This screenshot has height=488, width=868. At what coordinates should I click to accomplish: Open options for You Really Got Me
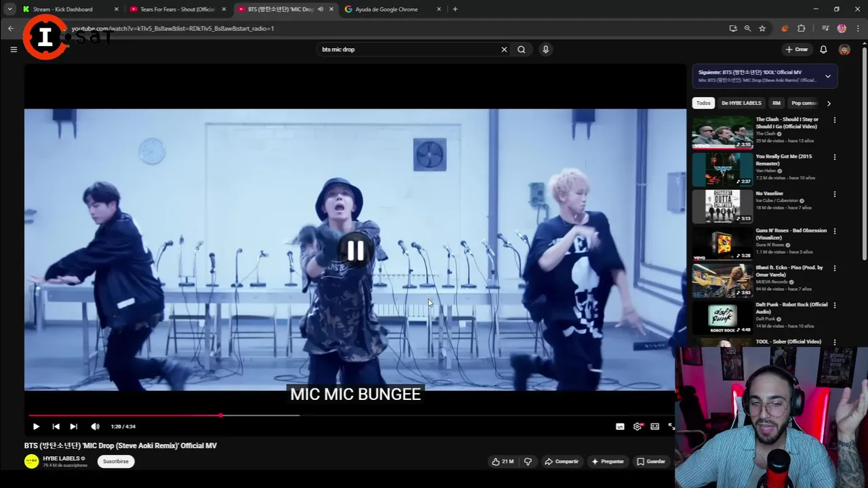click(x=835, y=157)
